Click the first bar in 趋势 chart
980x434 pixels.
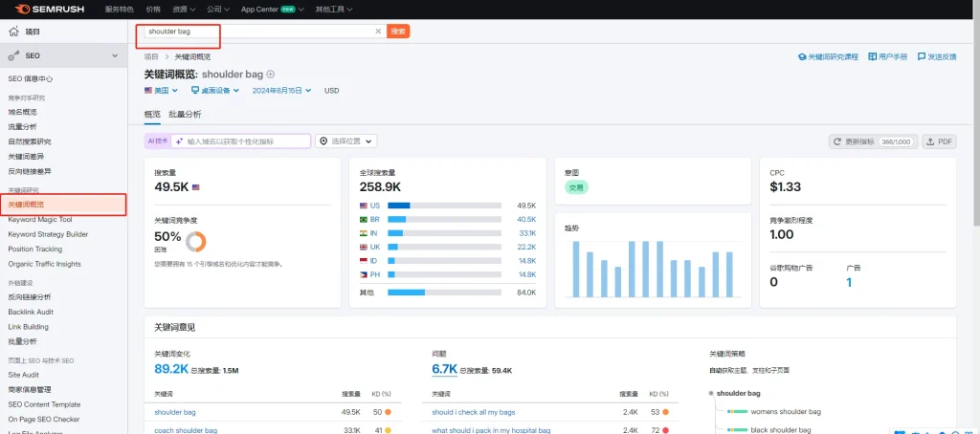click(575, 270)
